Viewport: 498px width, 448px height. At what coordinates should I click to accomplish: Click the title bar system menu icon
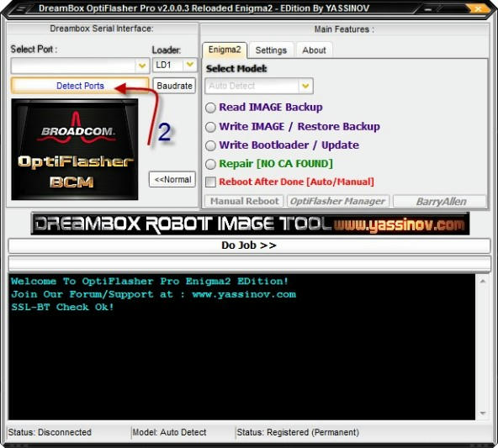pyautogui.click(x=20, y=8)
